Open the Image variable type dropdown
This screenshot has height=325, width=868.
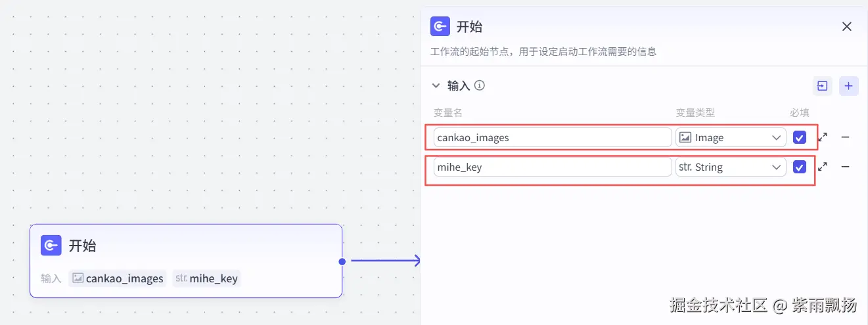(731, 137)
